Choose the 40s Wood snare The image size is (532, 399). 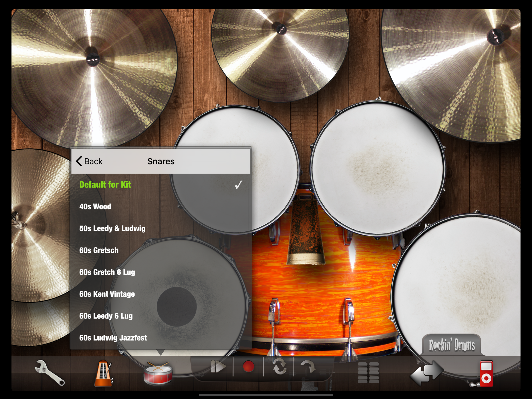pos(95,207)
